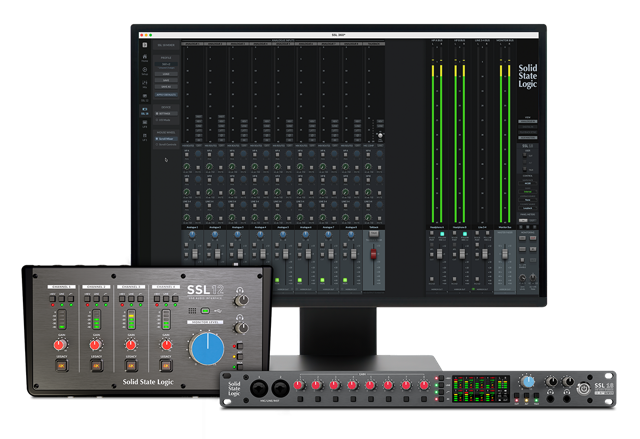Click the Analogue 8 blue pan knob
The image size is (640, 439).
[351, 234]
